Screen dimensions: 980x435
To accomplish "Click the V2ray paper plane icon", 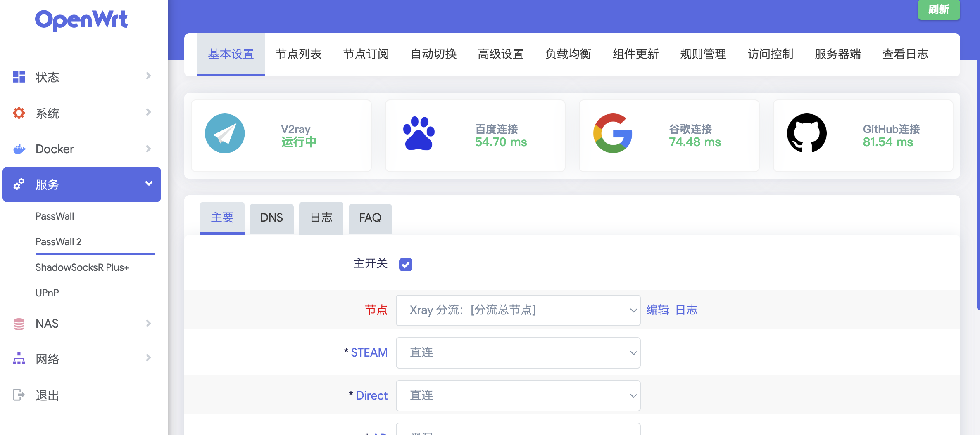I will 225,134.
